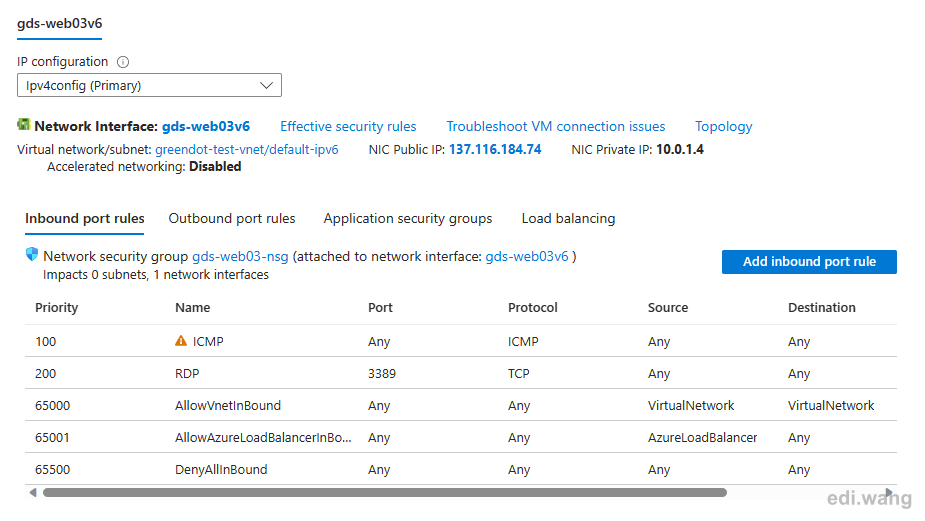Viewport: 925px width, 521px height.
Task: Click the Topology link
Action: point(724,127)
